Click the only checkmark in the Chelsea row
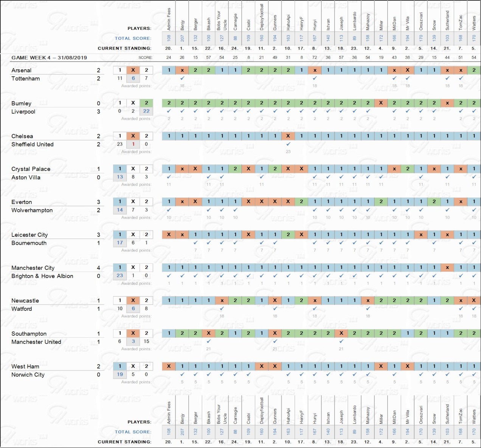This screenshot has height=448, width=481. pyautogui.click(x=288, y=144)
